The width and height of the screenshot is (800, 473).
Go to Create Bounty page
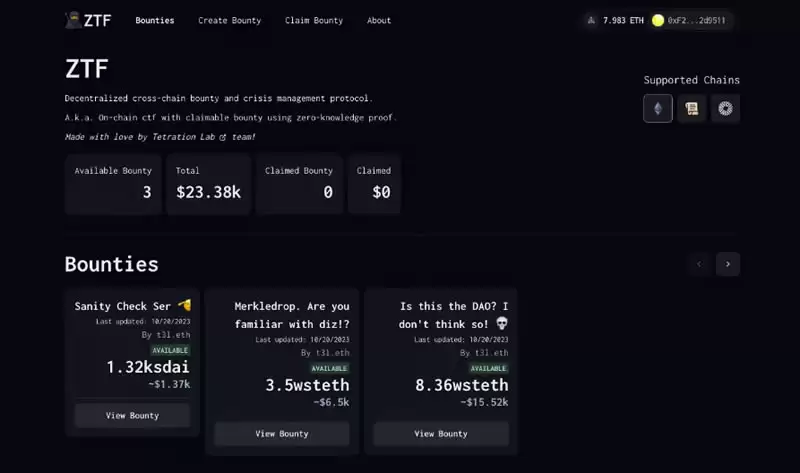pyautogui.click(x=230, y=20)
